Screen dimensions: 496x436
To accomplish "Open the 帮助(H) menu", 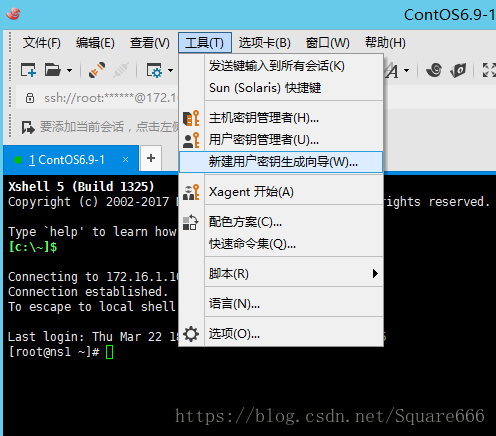I will [x=385, y=43].
